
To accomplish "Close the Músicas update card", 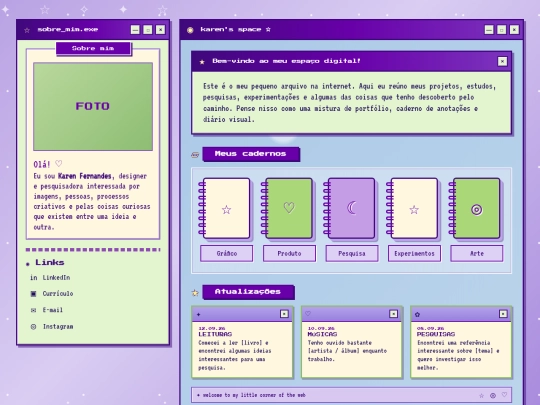I will 394,314.
